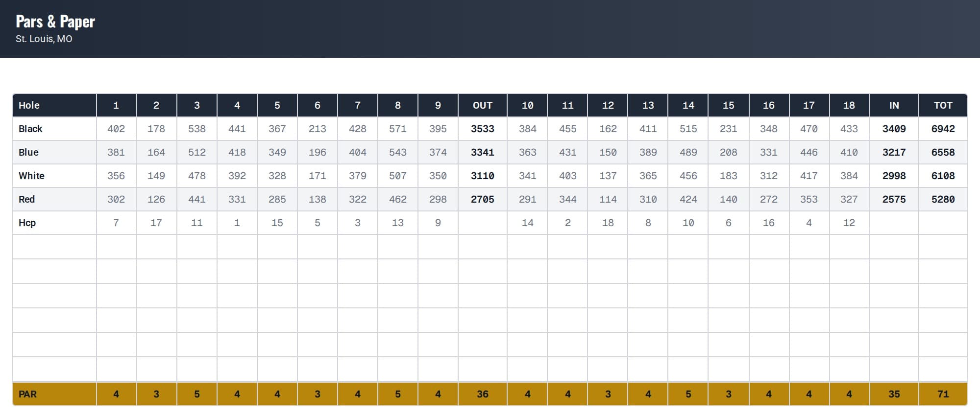Select the Hole 18 column header
This screenshot has width=980, height=418.
coord(849,105)
